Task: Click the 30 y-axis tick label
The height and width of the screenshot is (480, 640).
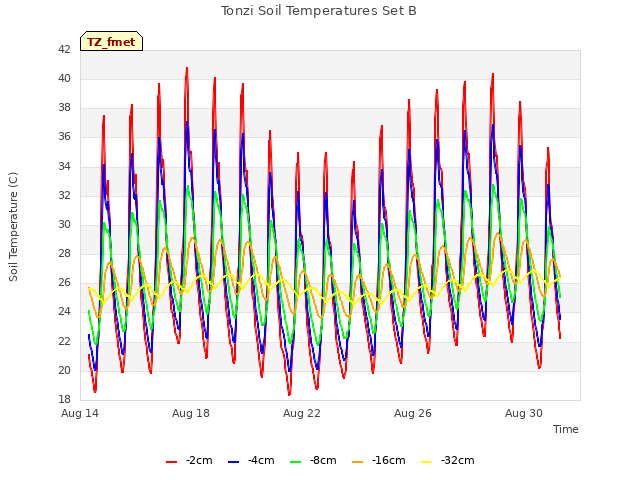Action: (x=64, y=224)
